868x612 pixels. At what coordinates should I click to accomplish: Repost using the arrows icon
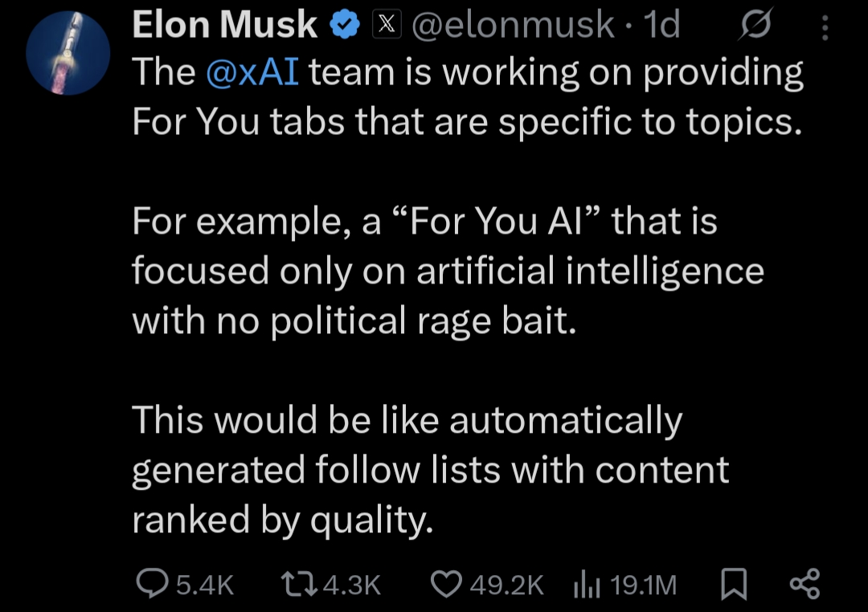(x=297, y=584)
